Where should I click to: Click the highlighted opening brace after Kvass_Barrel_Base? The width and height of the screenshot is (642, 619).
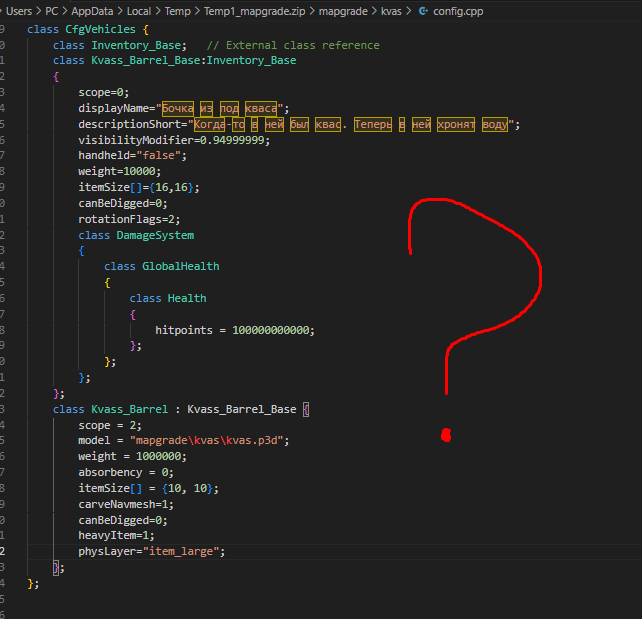coord(306,410)
